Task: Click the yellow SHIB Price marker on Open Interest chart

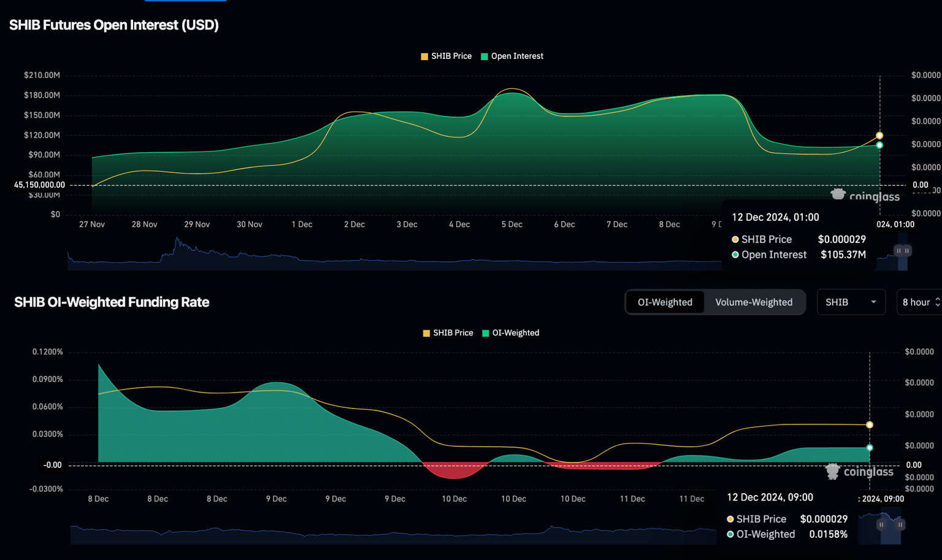Action: [879, 136]
